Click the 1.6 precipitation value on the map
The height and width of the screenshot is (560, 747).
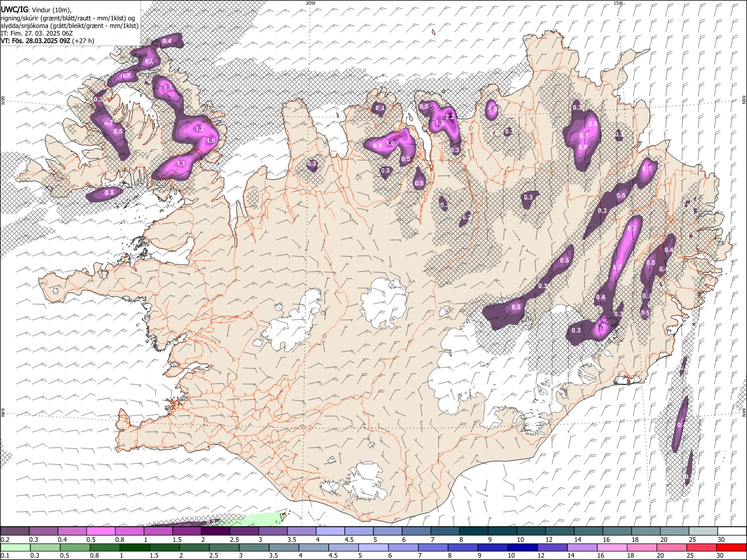[x=390, y=143]
